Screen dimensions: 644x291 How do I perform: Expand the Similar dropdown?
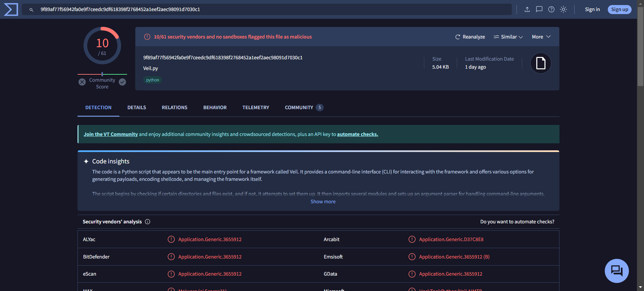pyautogui.click(x=508, y=37)
